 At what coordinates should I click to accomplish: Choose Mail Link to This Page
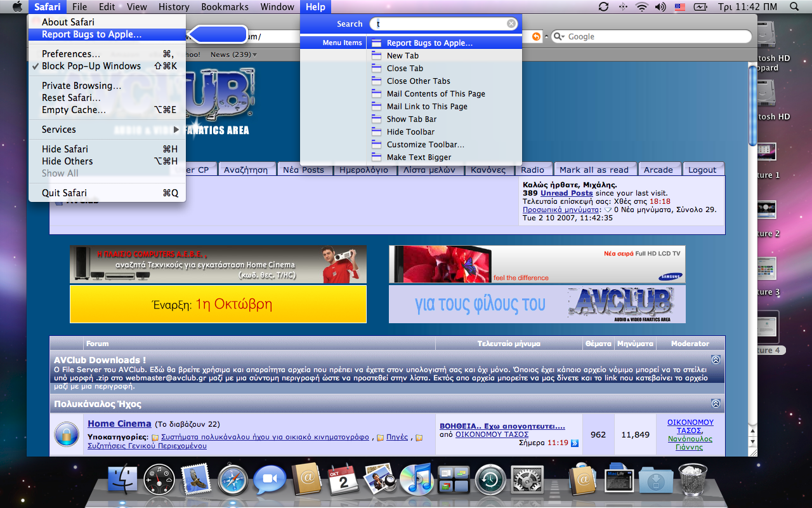(x=444, y=106)
